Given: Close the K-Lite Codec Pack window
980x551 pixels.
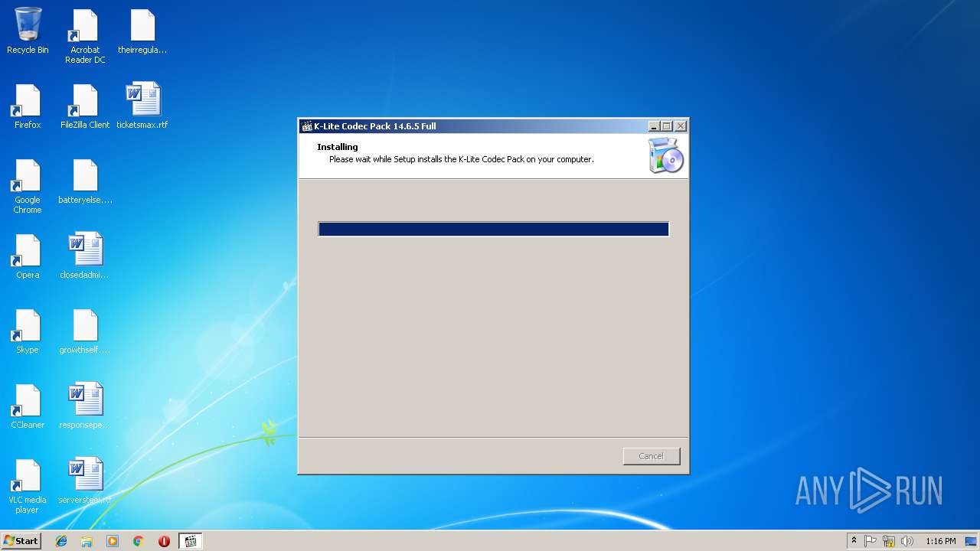Looking at the screenshot, I should pyautogui.click(x=681, y=126).
